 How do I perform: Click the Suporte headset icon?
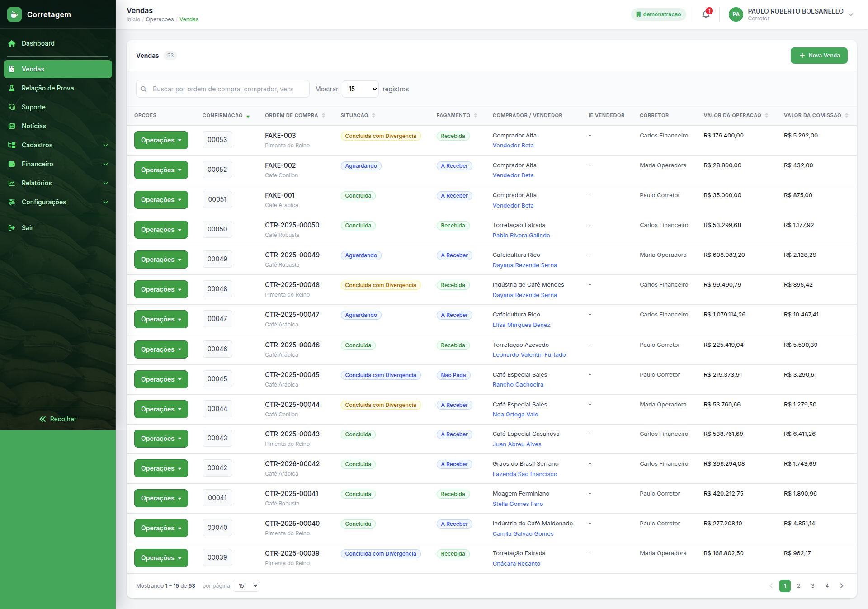point(12,107)
